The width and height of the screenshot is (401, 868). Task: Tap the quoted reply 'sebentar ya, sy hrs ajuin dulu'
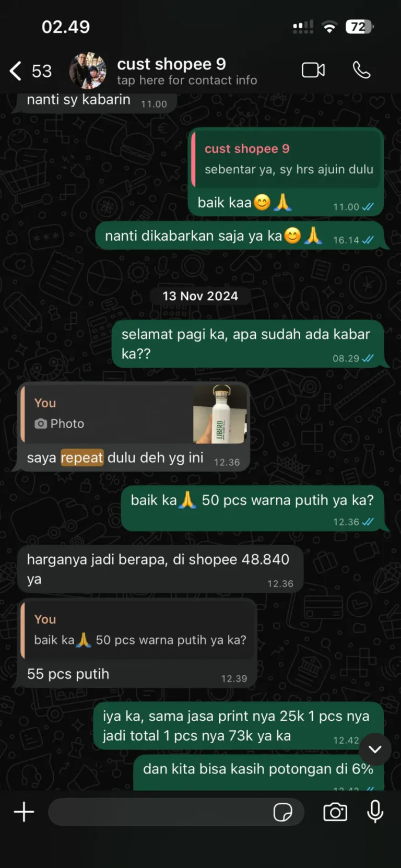286,159
